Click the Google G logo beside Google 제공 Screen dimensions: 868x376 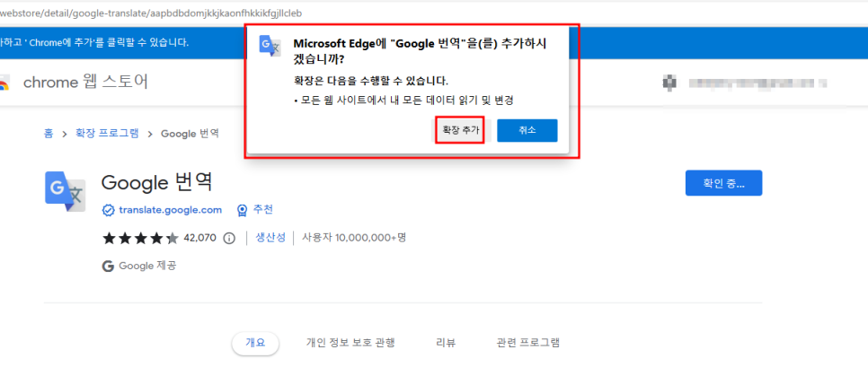[x=108, y=266]
